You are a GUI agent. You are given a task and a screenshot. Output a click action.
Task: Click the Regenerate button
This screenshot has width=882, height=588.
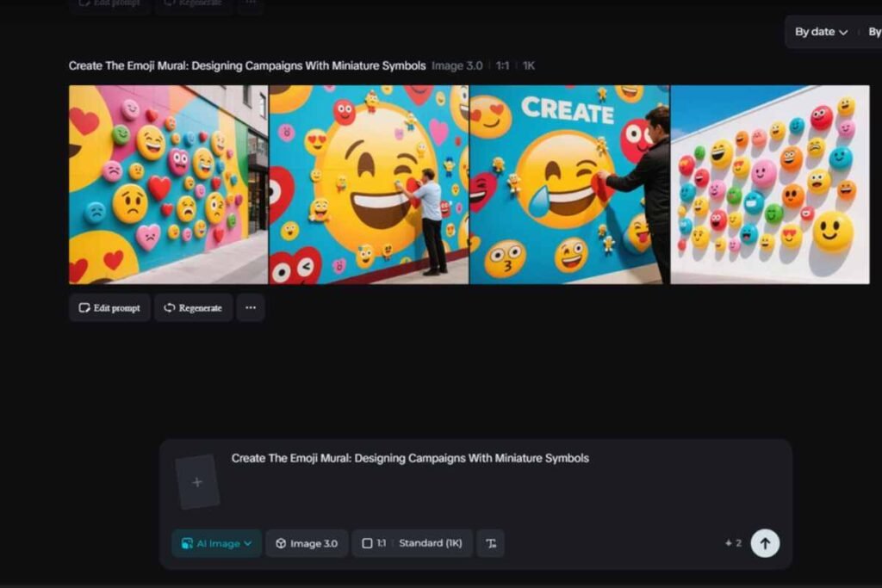(193, 307)
